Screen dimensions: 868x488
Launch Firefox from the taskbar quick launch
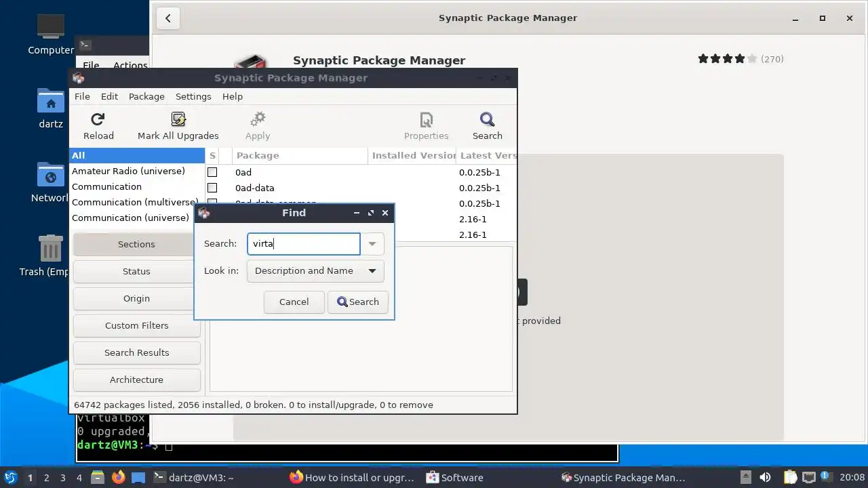click(x=118, y=478)
